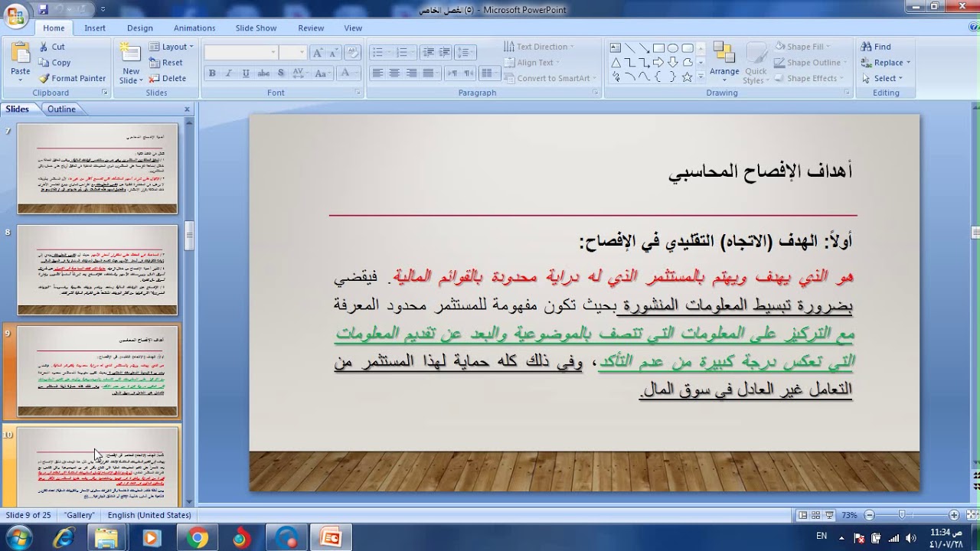This screenshot has width=980, height=551.
Task: Open Character Spacing dropdown
Action: pos(299,73)
